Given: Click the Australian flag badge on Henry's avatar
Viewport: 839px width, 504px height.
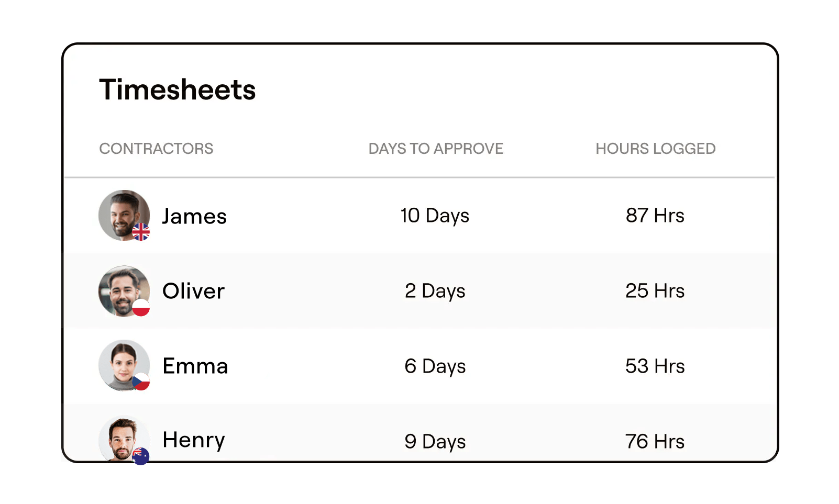Looking at the screenshot, I should pos(140,456).
